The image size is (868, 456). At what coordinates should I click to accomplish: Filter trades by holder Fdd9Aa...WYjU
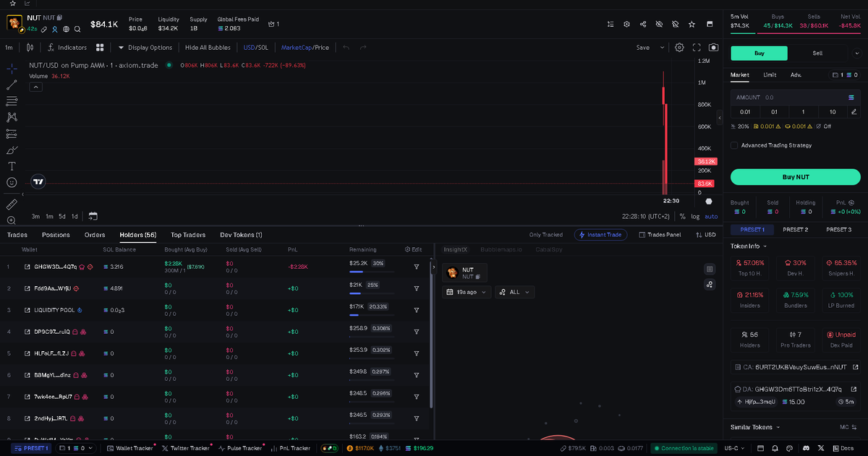pyautogui.click(x=417, y=288)
